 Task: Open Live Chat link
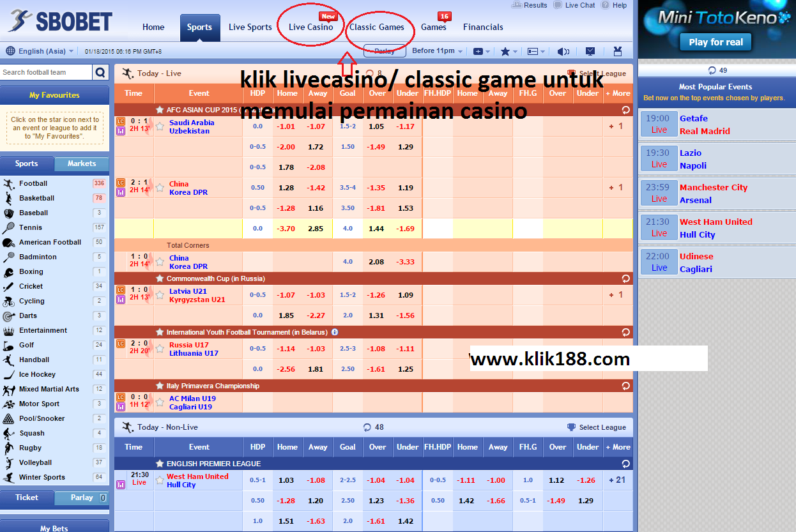click(574, 5)
